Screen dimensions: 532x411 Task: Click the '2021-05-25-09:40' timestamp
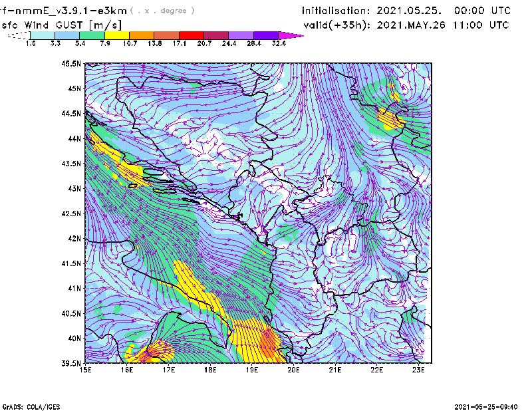(486, 407)
